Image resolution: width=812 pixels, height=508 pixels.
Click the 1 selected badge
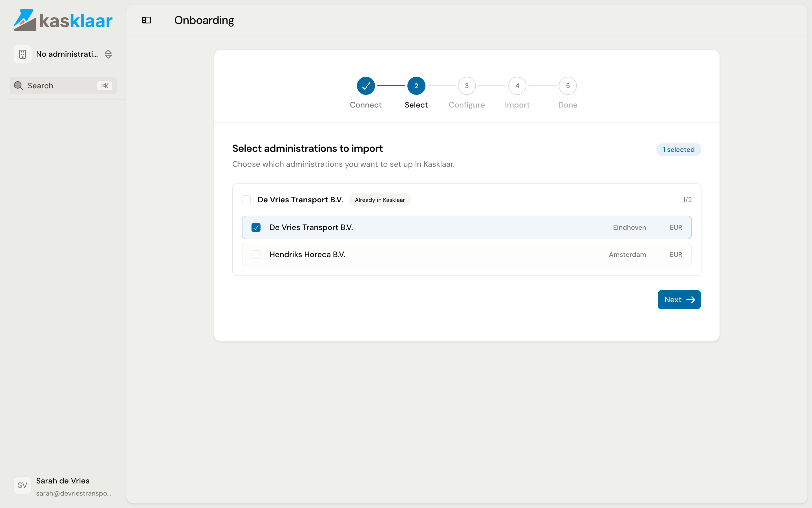[x=678, y=150]
